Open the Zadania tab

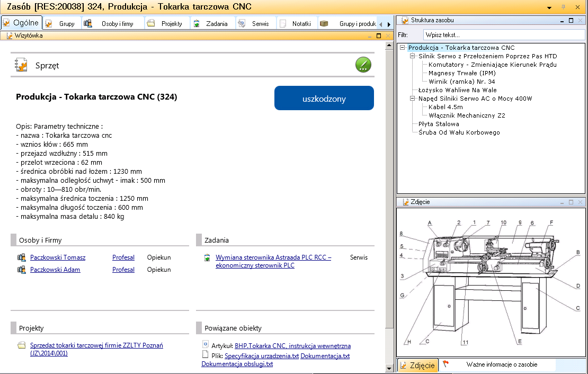[x=213, y=23]
